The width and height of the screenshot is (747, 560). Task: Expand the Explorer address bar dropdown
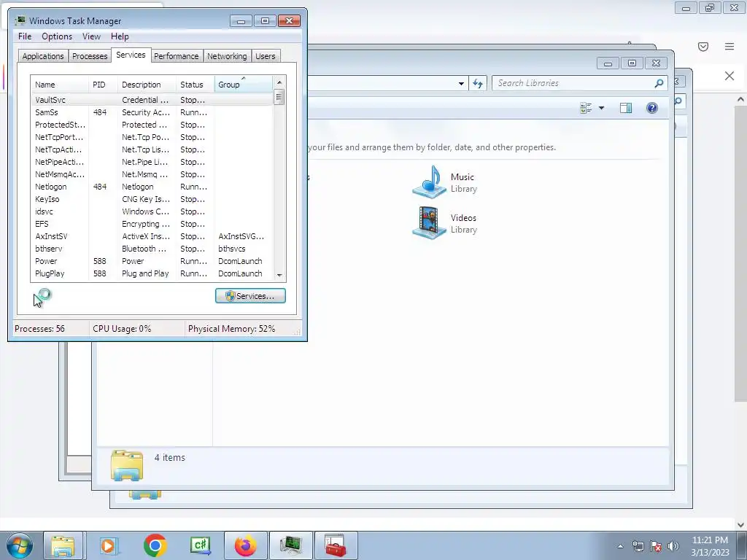coord(461,84)
